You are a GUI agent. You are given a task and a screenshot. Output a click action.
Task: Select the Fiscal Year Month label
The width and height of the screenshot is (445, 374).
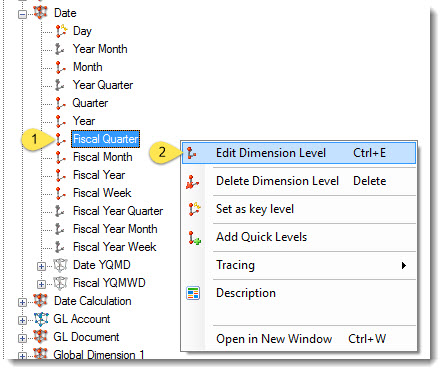(x=115, y=229)
